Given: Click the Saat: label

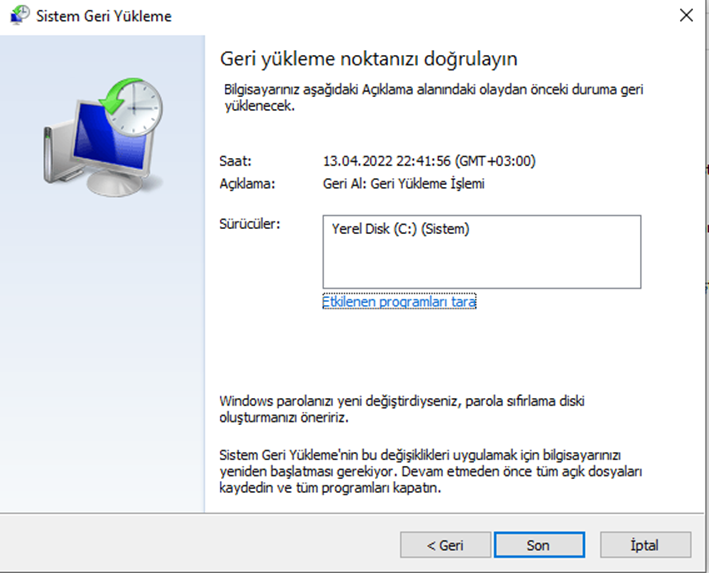Looking at the screenshot, I should coord(235,161).
